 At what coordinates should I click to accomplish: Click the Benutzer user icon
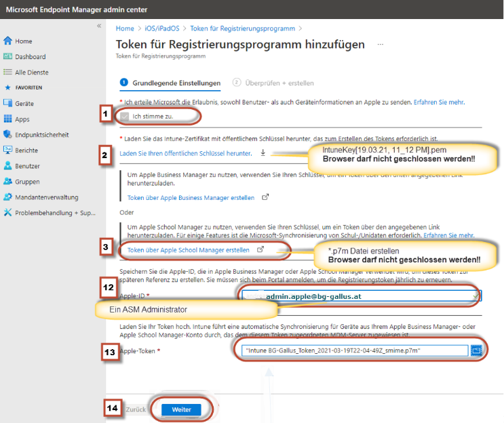8,166
